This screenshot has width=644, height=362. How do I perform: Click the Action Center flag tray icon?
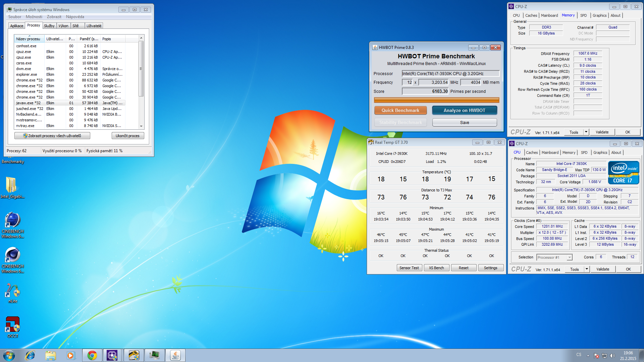(596, 356)
